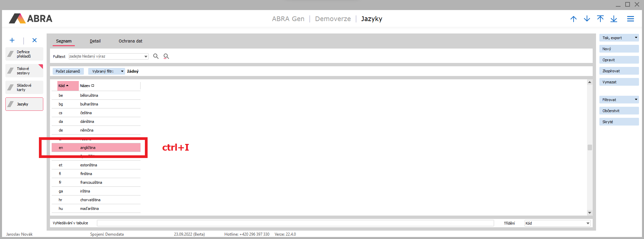
Task: Jump to previous record with up arrow
Action: coord(574,19)
